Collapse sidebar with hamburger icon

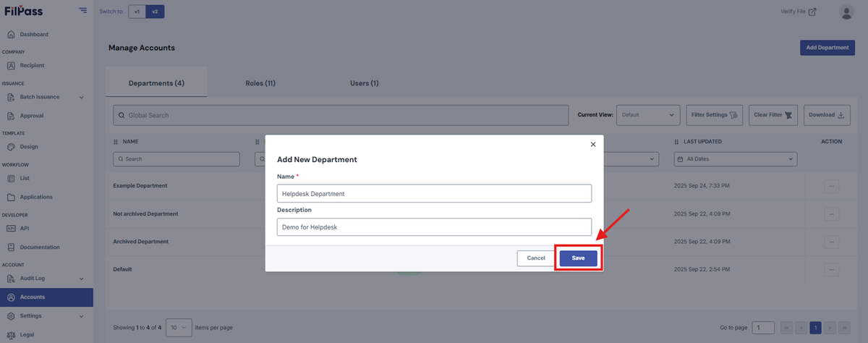pos(83,11)
